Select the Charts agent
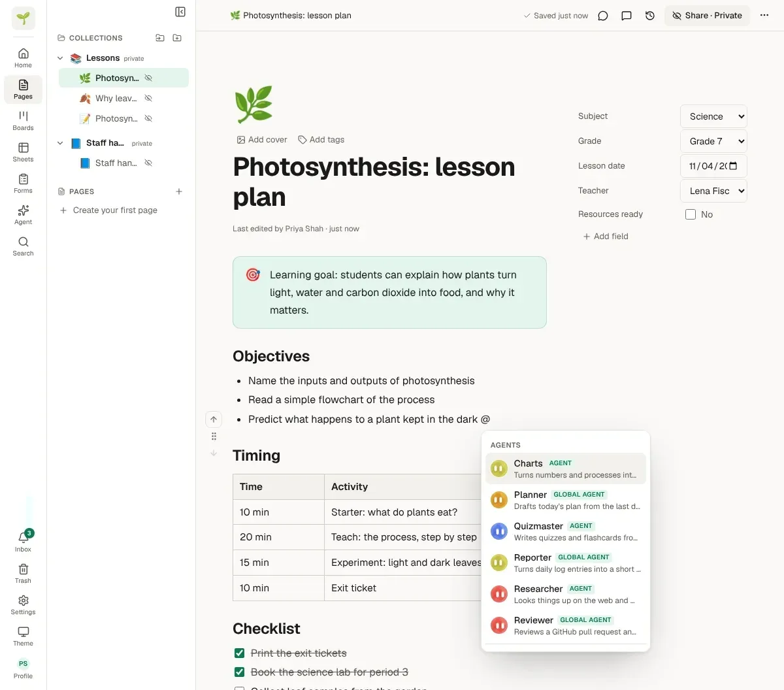 click(566, 468)
